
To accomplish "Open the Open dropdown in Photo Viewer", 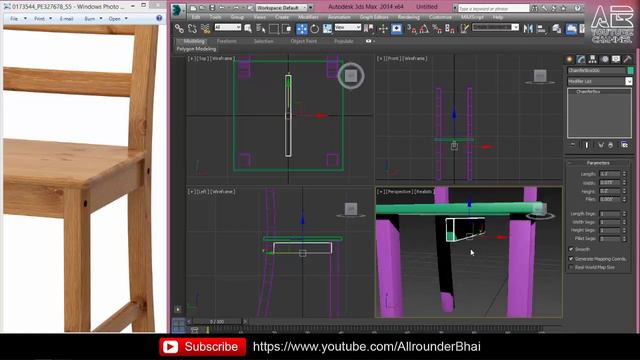I will click(118, 19).
